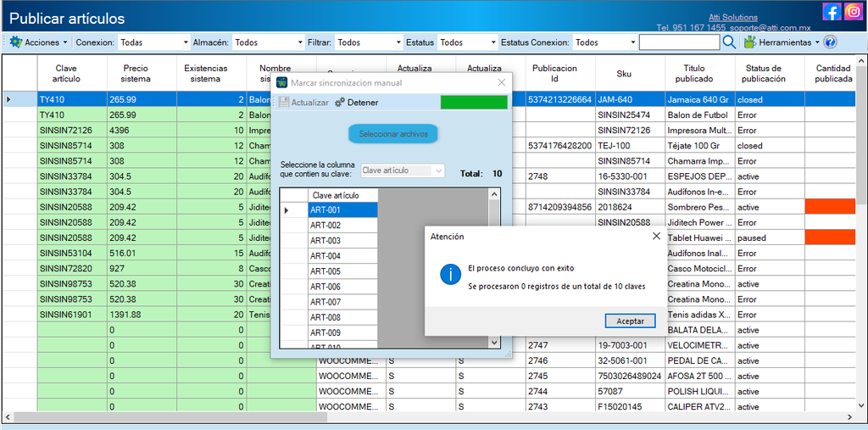868x430 pixels.
Task: Close the Atención message box
Action: click(x=656, y=236)
